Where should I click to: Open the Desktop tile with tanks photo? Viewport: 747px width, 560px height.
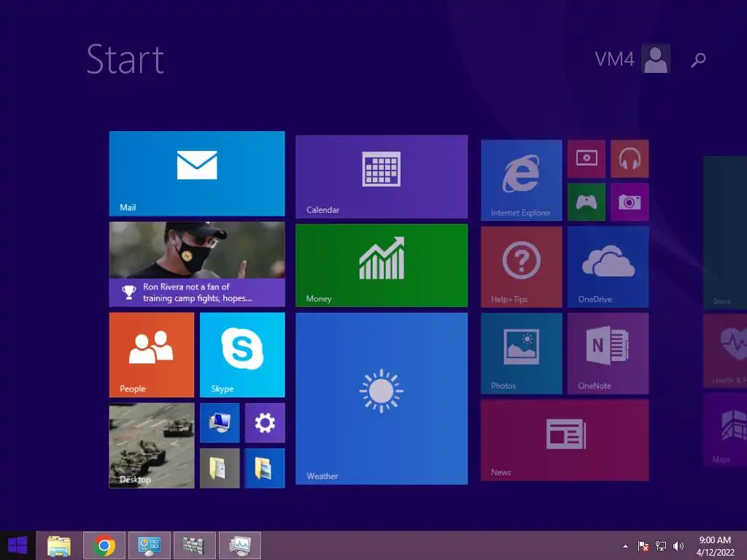[x=152, y=446]
